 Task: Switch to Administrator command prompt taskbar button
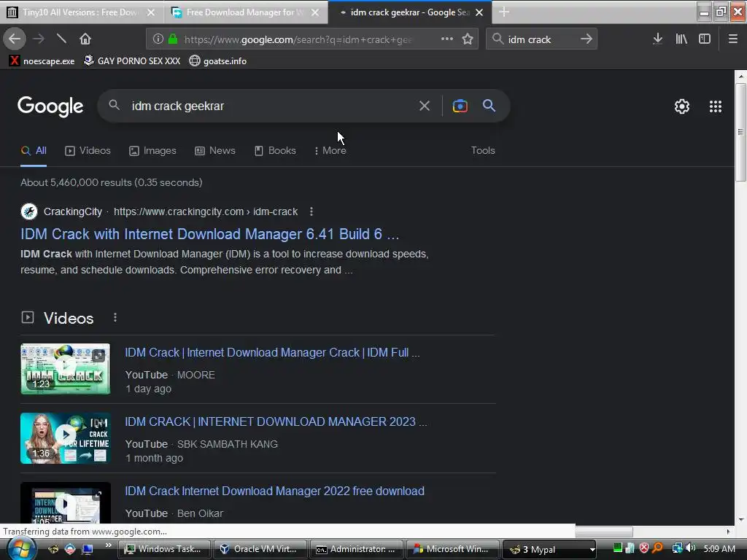[x=356, y=549]
